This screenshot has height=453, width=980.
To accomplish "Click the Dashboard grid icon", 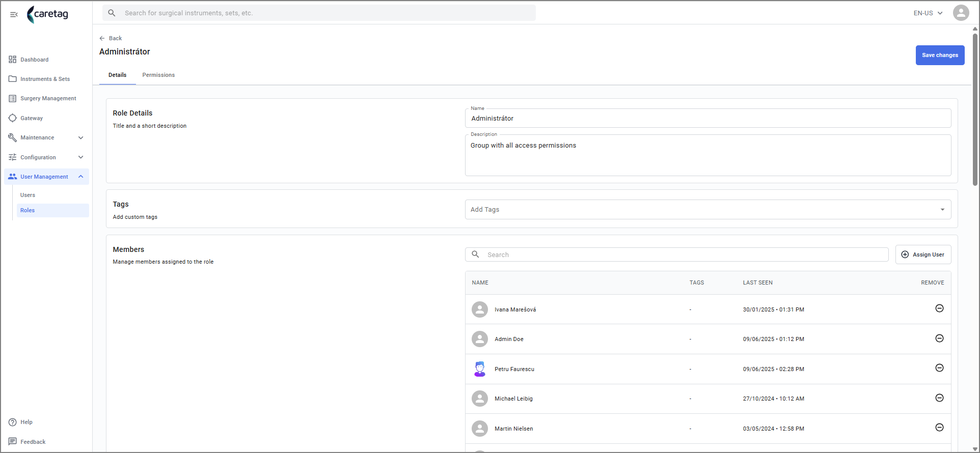I will pos(12,60).
